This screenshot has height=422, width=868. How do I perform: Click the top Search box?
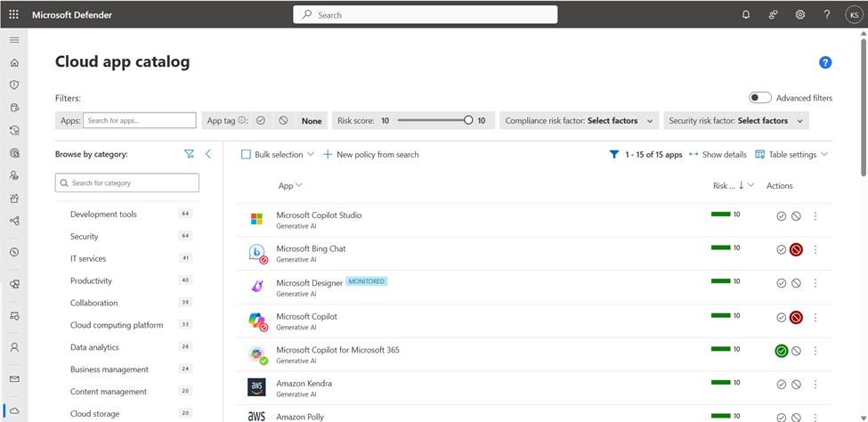click(426, 15)
